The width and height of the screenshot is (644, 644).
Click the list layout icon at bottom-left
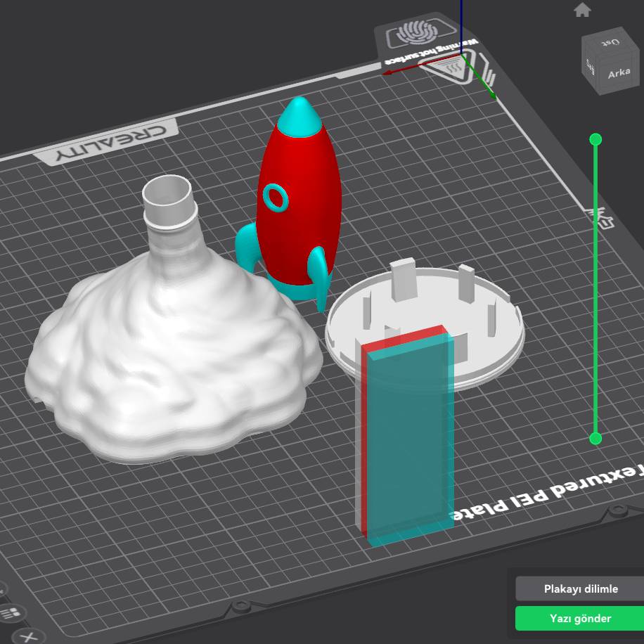[10, 613]
